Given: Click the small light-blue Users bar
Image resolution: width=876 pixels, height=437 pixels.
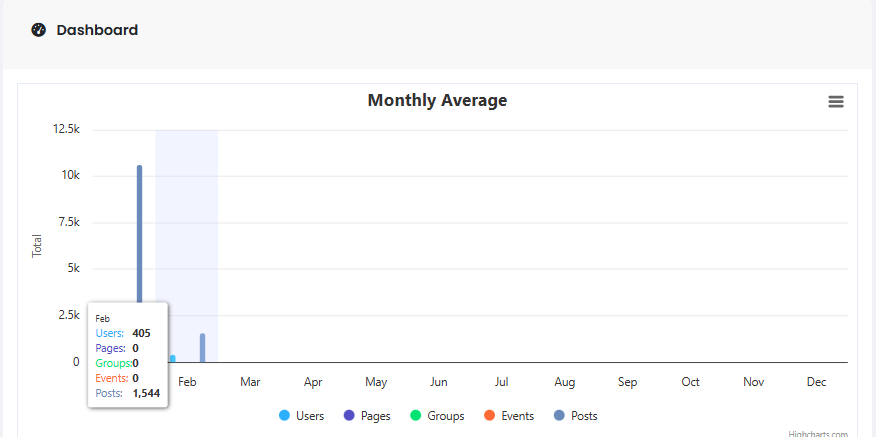Looking at the screenshot, I should click(172, 358).
